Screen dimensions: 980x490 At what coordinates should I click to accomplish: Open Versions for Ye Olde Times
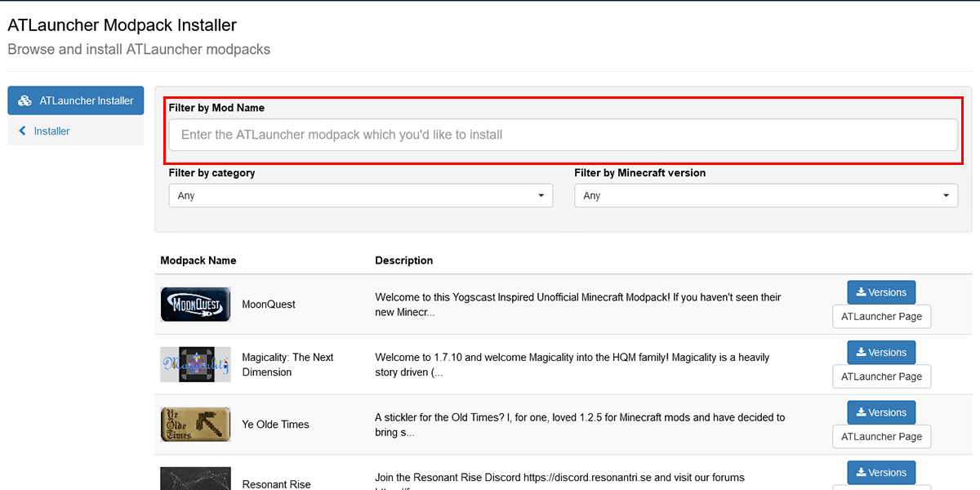(881, 412)
